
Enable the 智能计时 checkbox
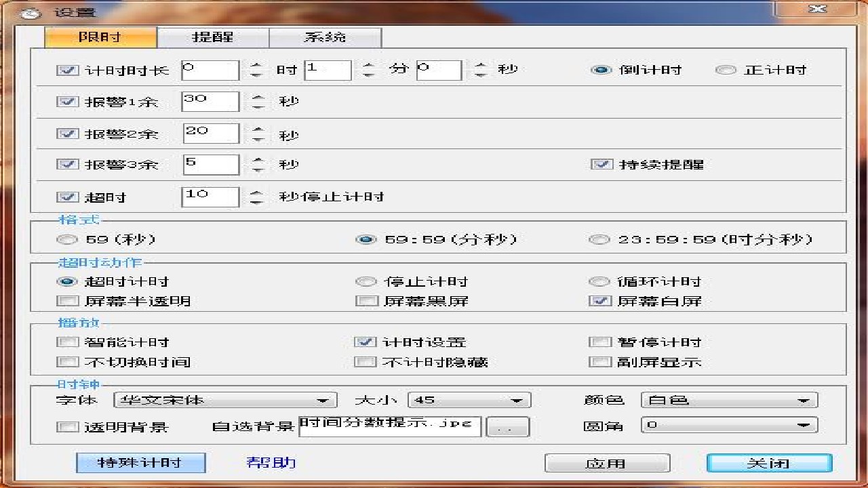click(x=67, y=342)
